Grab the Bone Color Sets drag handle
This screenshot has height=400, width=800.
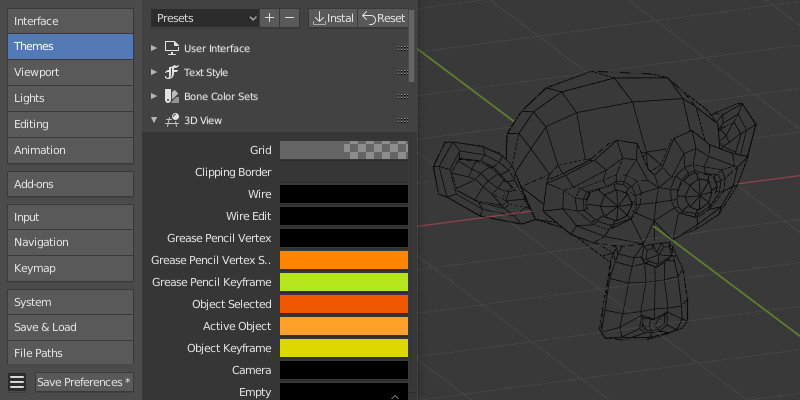[403, 96]
